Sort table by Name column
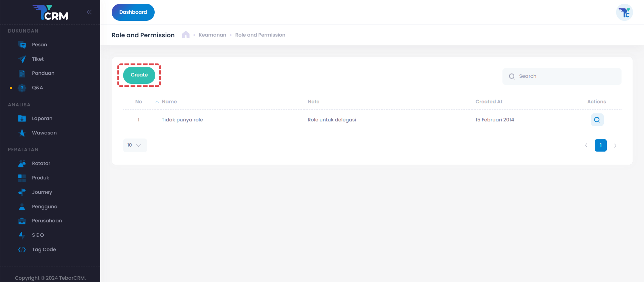The image size is (644, 282). pyautogui.click(x=169, y=102)
